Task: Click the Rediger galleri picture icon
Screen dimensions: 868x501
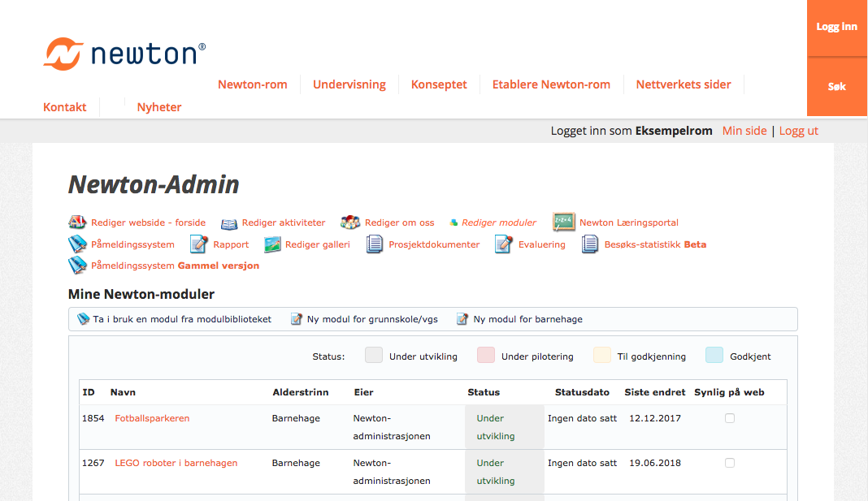Action: [272, 244]
